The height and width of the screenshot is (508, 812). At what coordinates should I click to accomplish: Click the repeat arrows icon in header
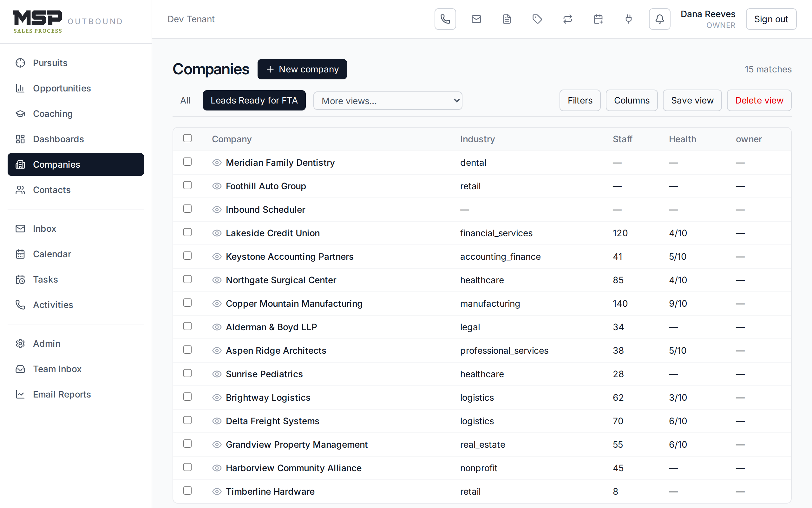tap(568, 19)
